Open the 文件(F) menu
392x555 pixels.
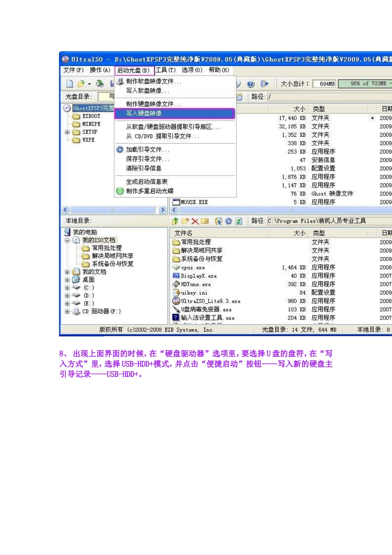[x=73, y=70]
